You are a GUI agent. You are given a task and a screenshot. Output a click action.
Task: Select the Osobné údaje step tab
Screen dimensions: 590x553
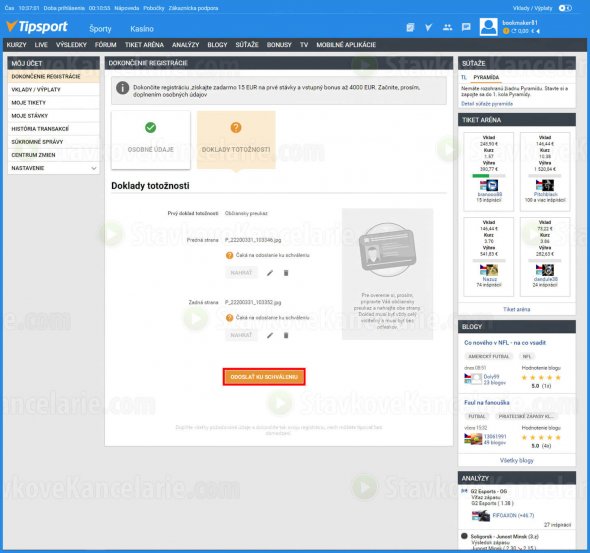coord(151,140)
